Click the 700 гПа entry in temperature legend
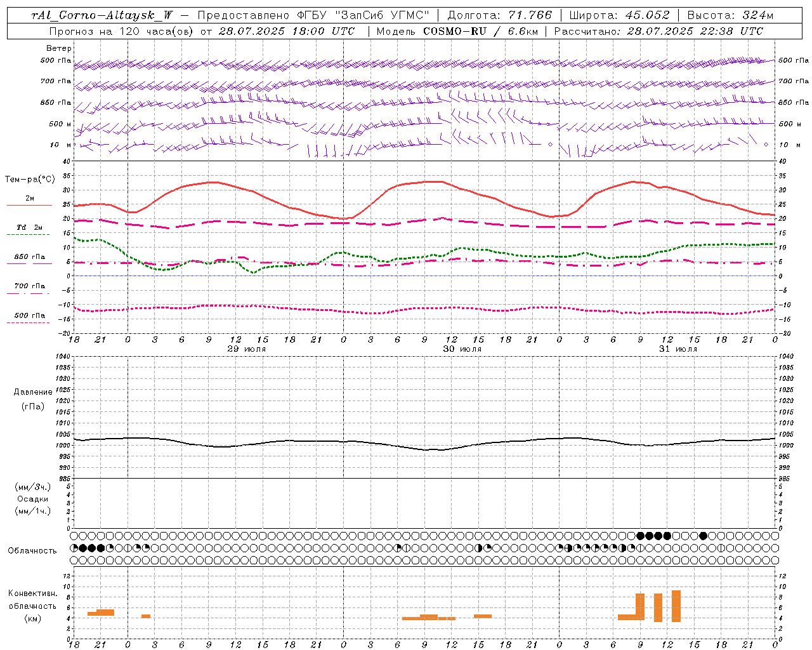The width and height of the screenshot is (812, 650). pyautogui.click(x=29, y=286)
